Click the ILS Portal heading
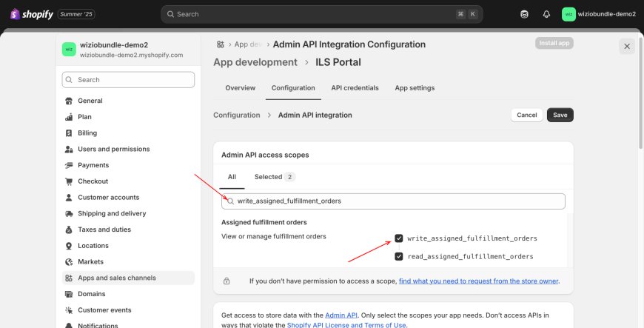The width and height of the screenshot is (644, 328). 338,62
